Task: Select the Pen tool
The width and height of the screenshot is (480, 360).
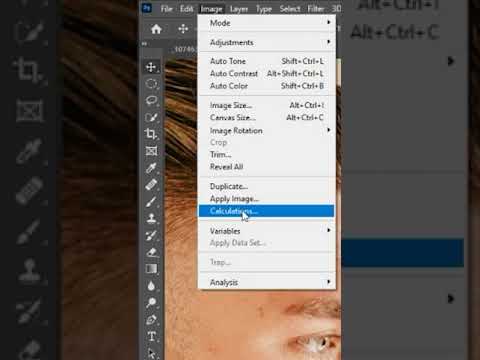Action: (x=151, y=320)
